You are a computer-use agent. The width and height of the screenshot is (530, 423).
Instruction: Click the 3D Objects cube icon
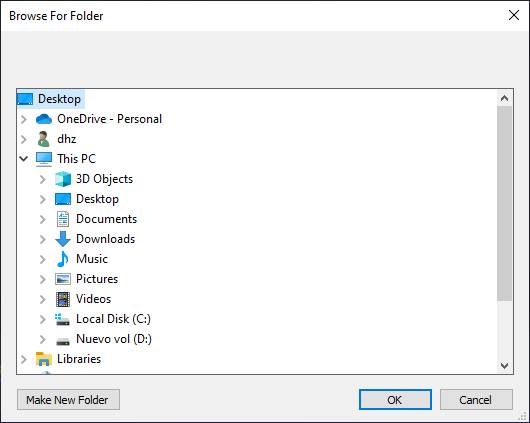coord(63,179)
